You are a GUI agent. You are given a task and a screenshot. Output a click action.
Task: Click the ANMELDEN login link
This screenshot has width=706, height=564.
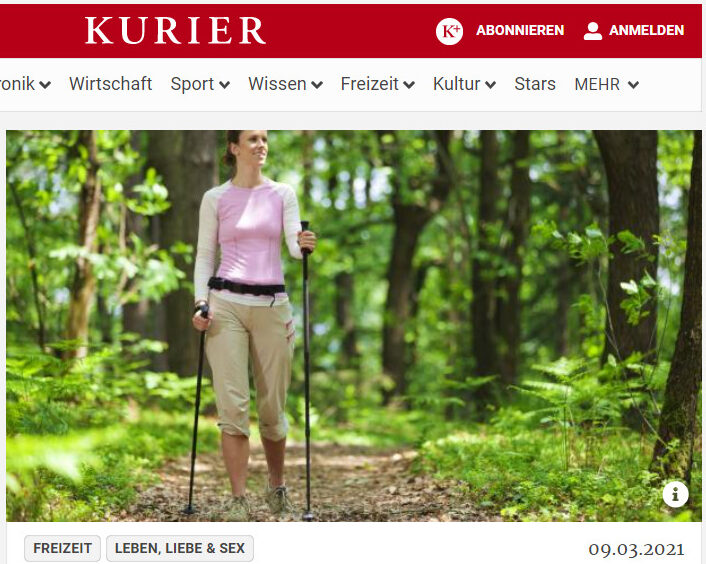[x=647, y=30]
